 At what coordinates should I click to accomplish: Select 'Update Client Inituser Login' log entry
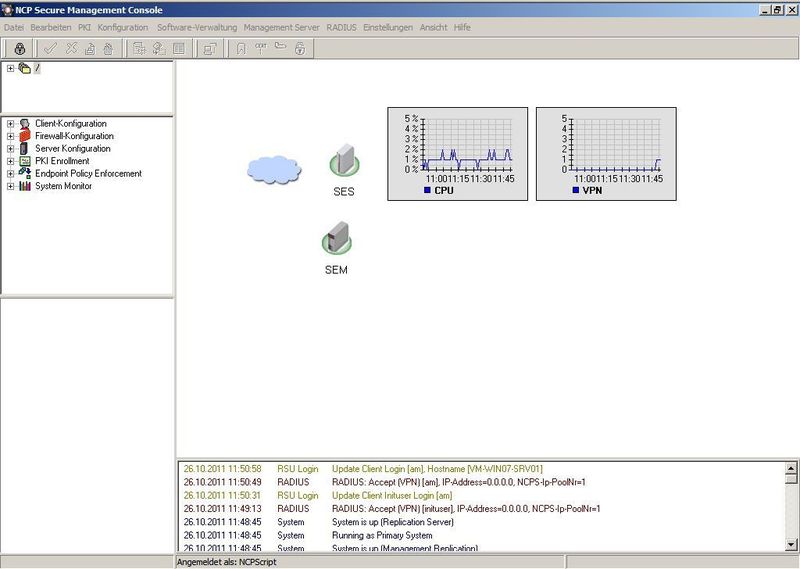pyautogui.click(x=481, y=496)
